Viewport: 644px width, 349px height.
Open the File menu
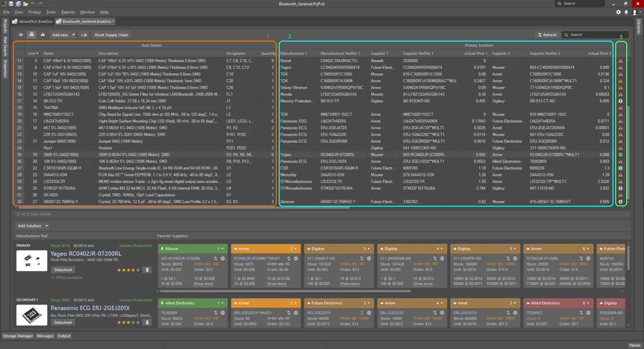6,12
